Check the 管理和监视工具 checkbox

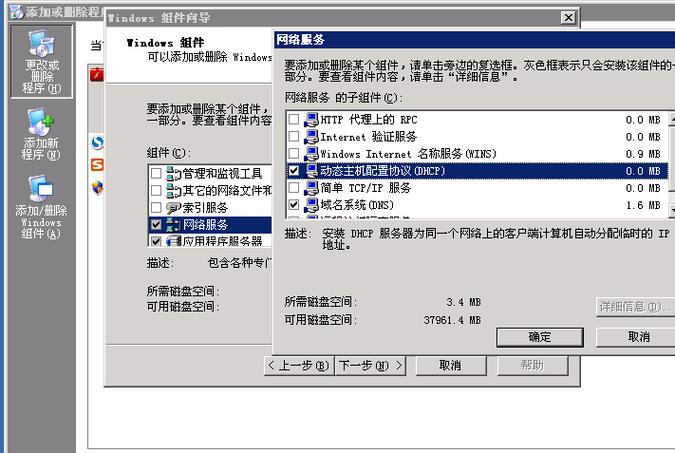point(156,174)
